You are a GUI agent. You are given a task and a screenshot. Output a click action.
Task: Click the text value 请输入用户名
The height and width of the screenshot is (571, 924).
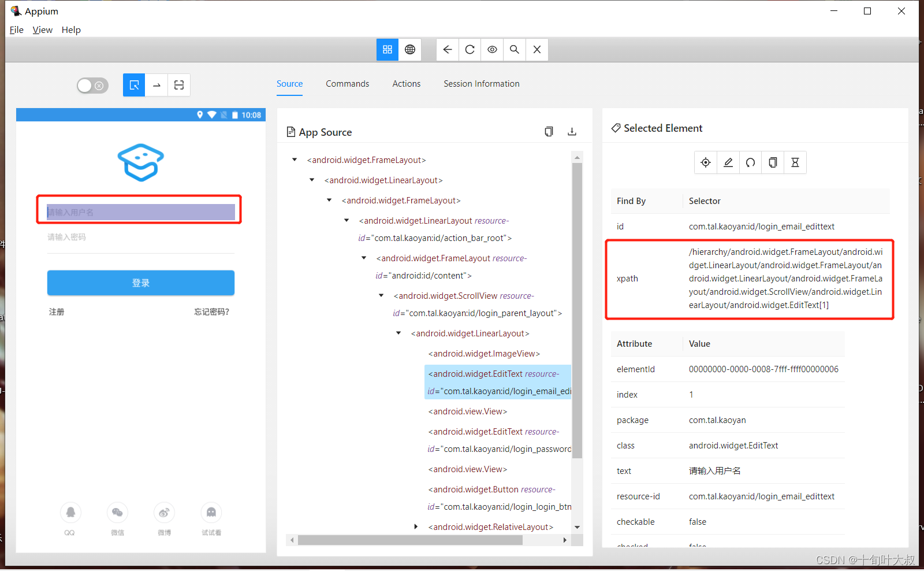pyautogui.click(x=715, y=471)
